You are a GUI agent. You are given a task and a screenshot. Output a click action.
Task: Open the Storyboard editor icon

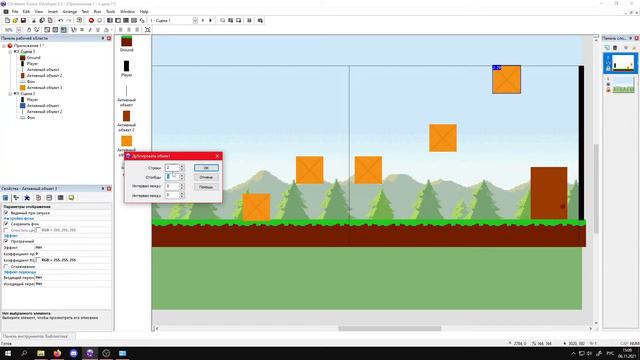[x=110, y=20]
